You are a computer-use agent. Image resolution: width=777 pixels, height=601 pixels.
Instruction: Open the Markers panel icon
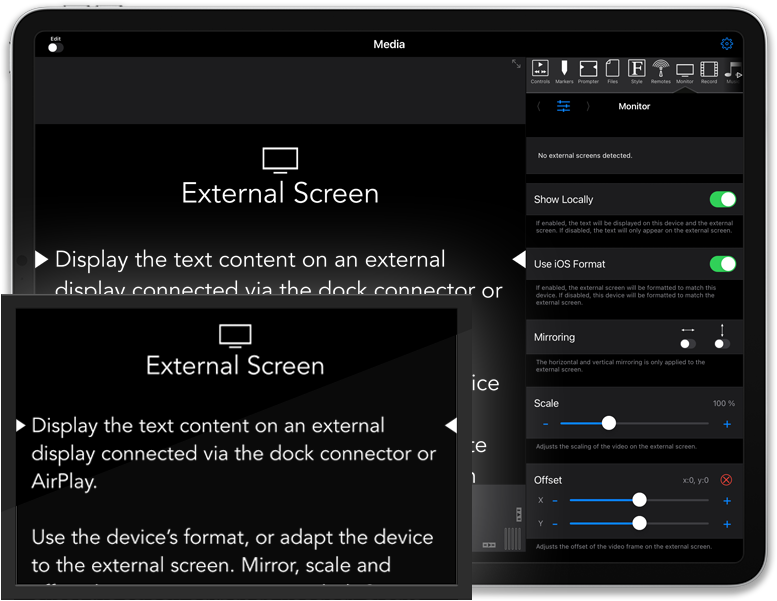[x=564, y=71]
